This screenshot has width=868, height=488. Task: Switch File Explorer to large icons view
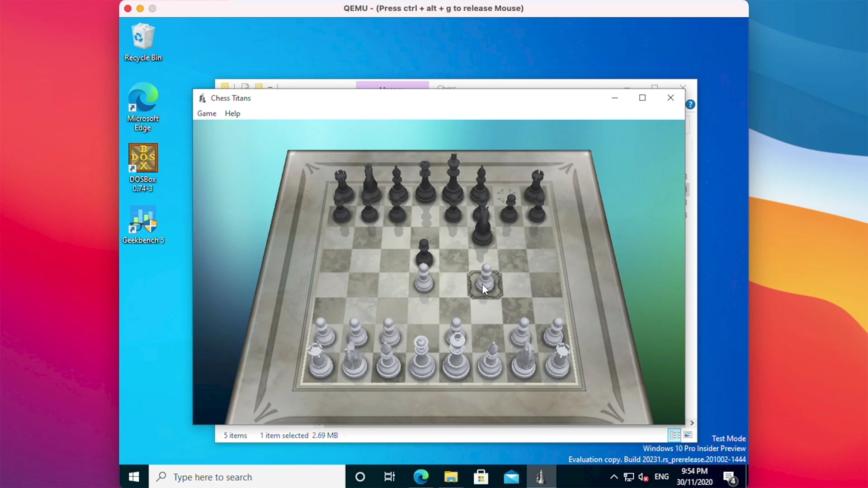688,435
